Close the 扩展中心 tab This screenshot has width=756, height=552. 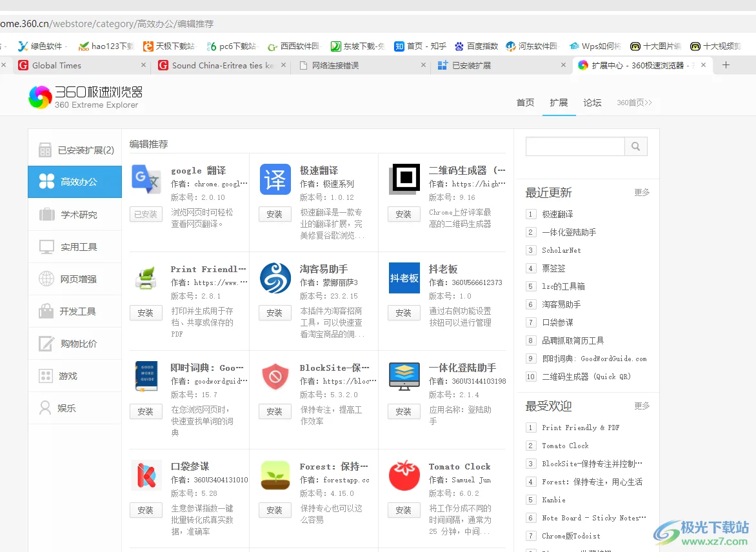pos(704,65)
